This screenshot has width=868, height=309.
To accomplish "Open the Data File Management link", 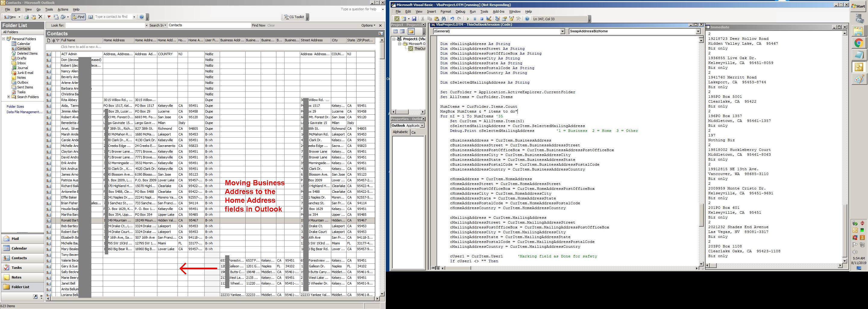I will pyautogui.click(x=24, y=112).
